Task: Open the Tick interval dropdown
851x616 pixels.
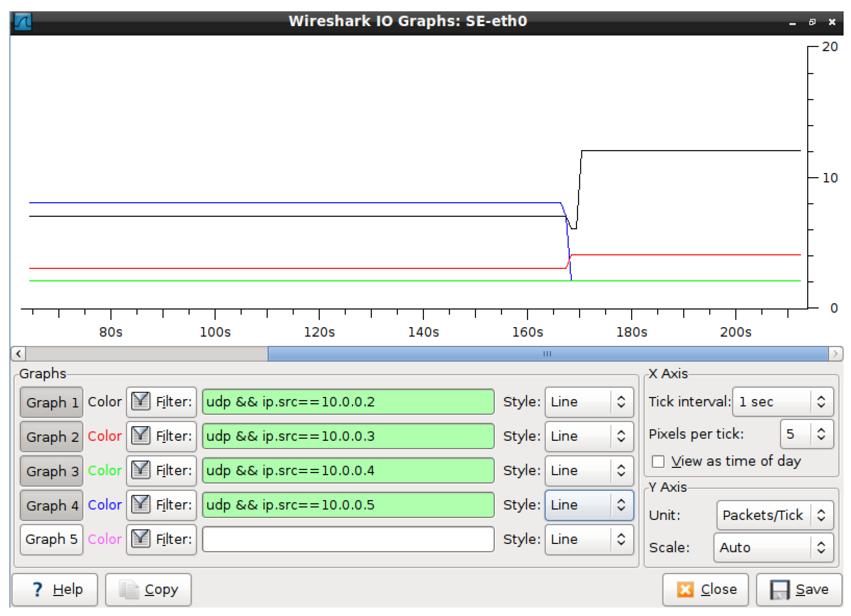Action: tap(783, 402)
